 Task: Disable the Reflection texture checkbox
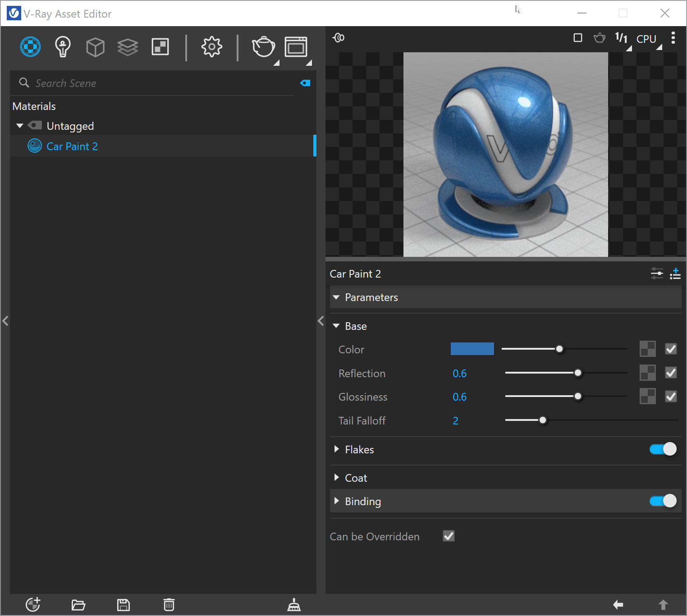coord(671,373)
